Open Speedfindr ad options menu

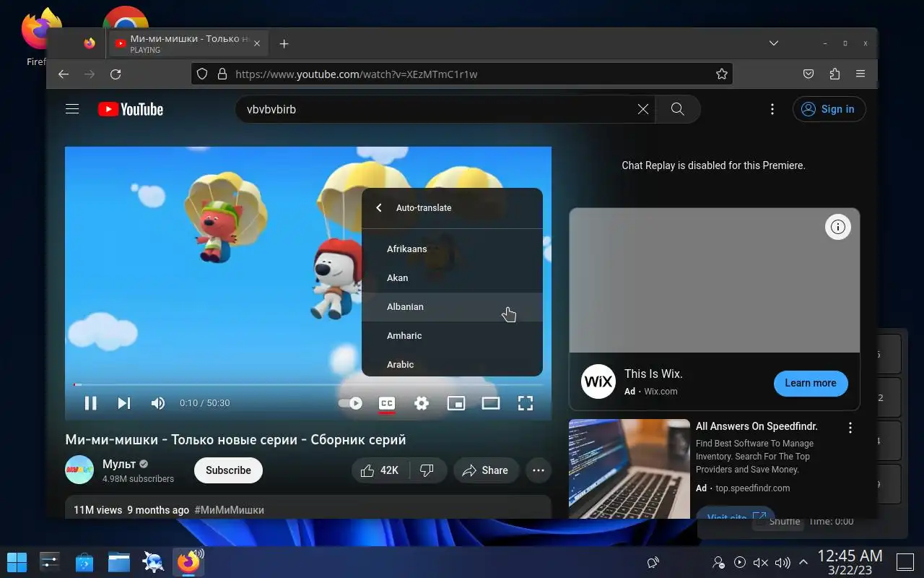tap(850, 428)
